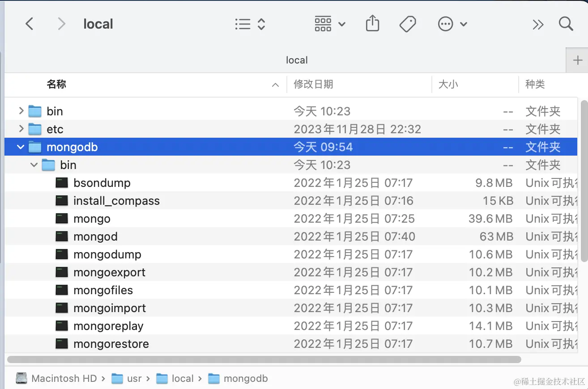Click the size value '39.6 MB'
The height and width of the screenshot is (389, 588).
click(x=490, y=219)
